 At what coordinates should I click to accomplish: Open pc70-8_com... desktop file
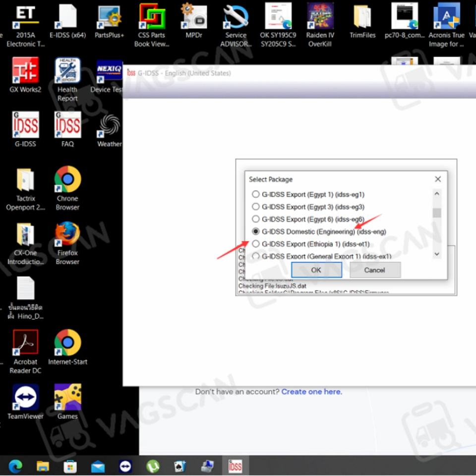pos(405,22)
